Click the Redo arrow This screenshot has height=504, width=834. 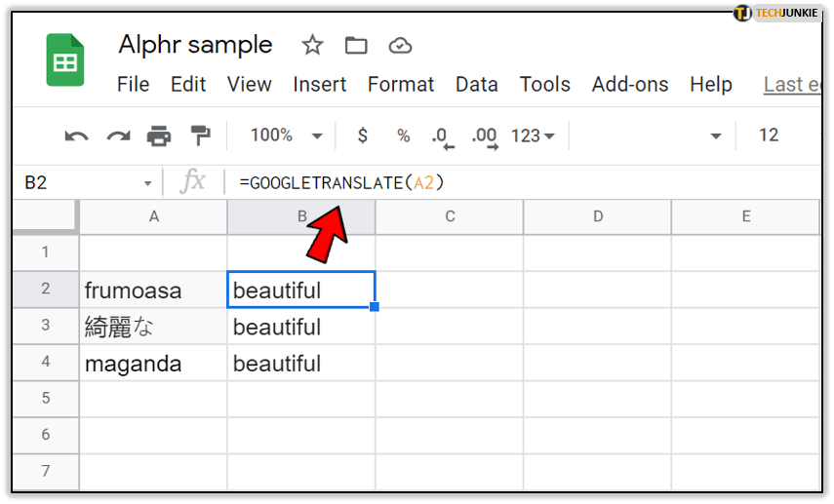pyautogui.click(x=118, y=136)
